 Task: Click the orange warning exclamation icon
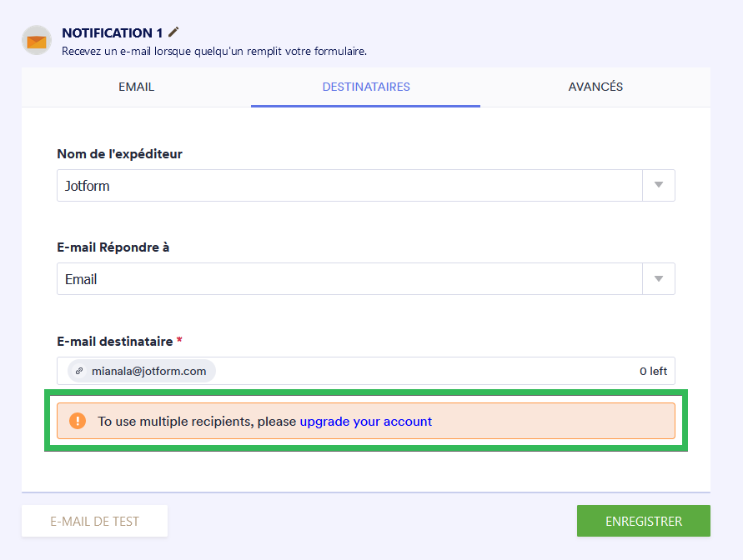tap(78, 422)
